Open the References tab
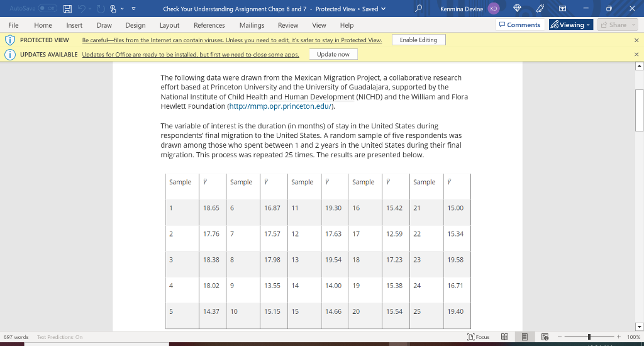The height and width of the screenshot is (346, 644). (x=209, y=25)
